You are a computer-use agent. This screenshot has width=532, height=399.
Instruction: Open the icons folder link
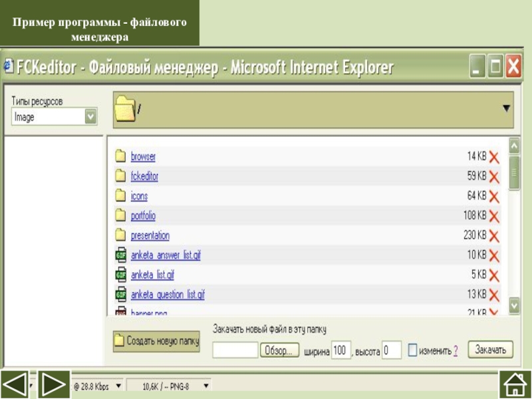coord(139,196)
